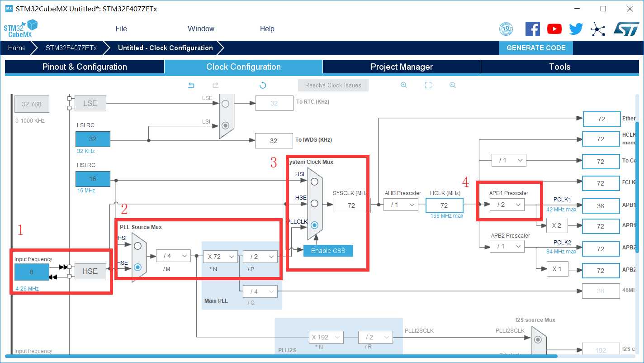644x363 pixels.
Task: Open the APB1 Prescaler dropdown
Action: pos(507,205)
